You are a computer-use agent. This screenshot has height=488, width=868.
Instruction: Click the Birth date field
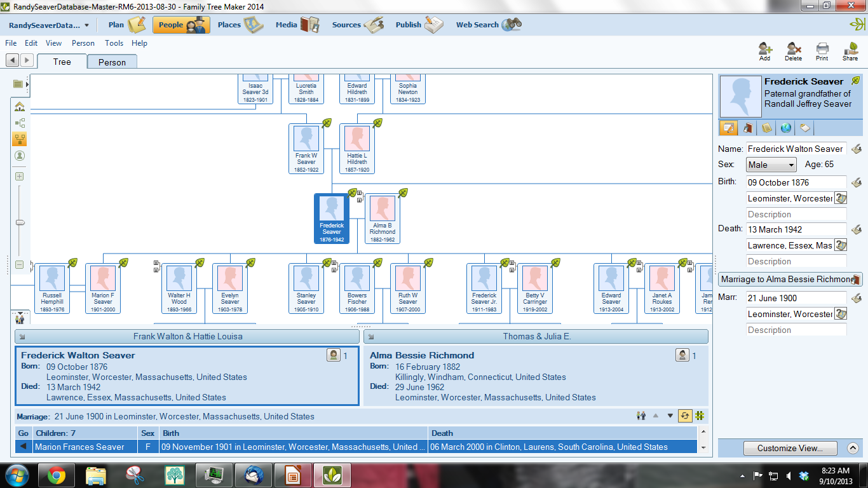pos(796,182)
